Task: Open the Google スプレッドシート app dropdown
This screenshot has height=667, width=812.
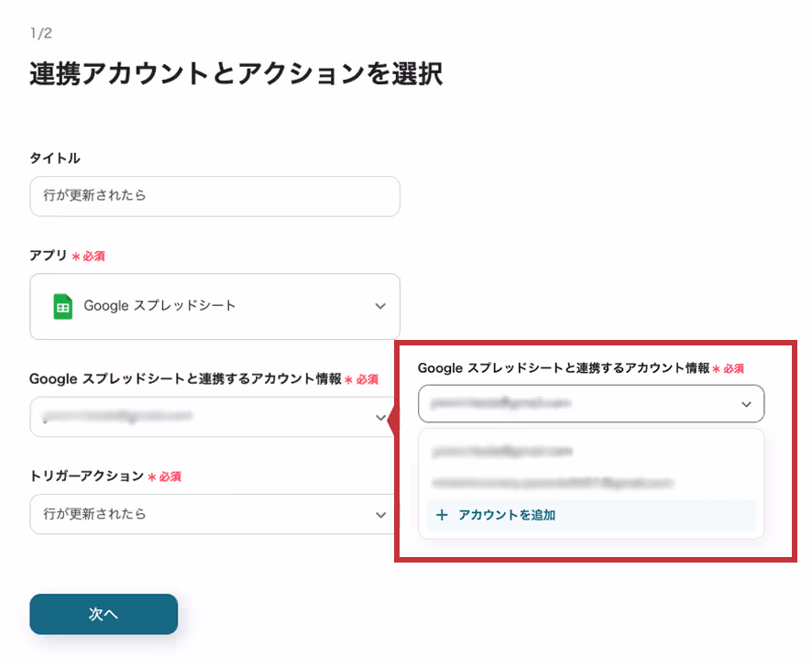Action: pyautogui.click(x=214, y=307)
